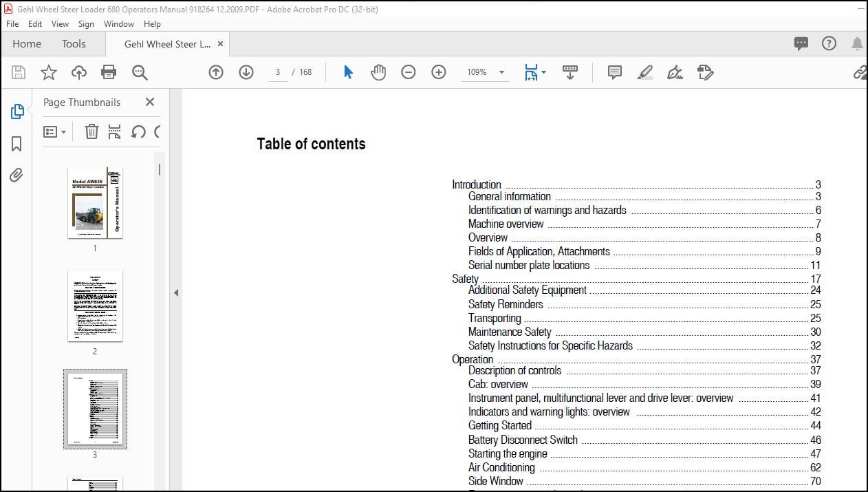Add document to starred bookmarks
Image resolution: width=868 pixels, height=492 pixels.
49,72
